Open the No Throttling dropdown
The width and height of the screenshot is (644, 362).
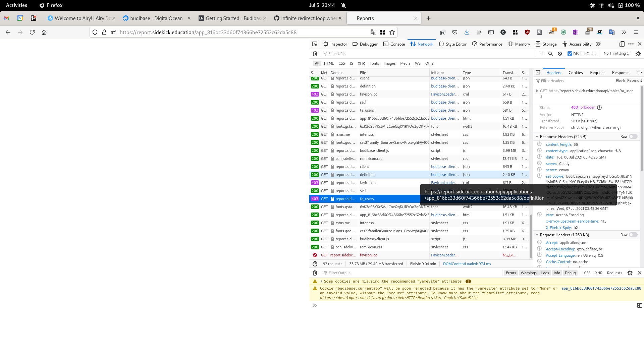point(616,53)
